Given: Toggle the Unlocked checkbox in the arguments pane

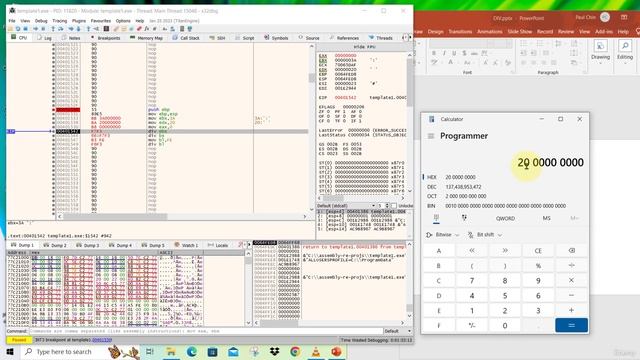Looking at the screenshot, I should pos(394,206).
